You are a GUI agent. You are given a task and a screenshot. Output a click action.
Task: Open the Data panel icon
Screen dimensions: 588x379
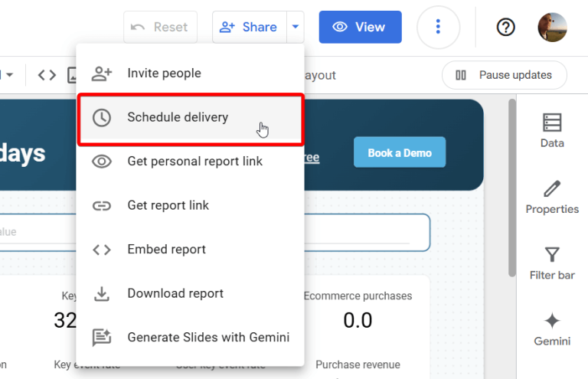(551, 130)
